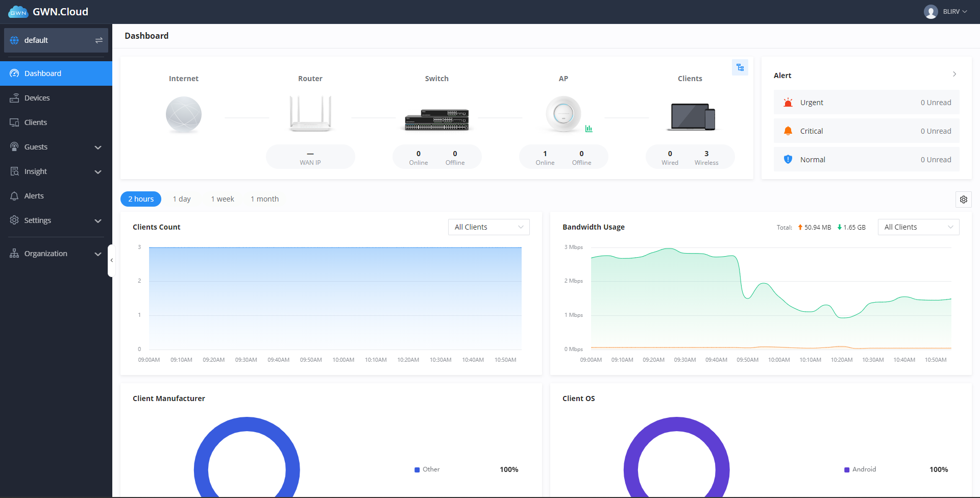The height and width of the screenshot is (498, 980).
Task: Open the dashboard widget settings gear
Action: pos(964,200)
